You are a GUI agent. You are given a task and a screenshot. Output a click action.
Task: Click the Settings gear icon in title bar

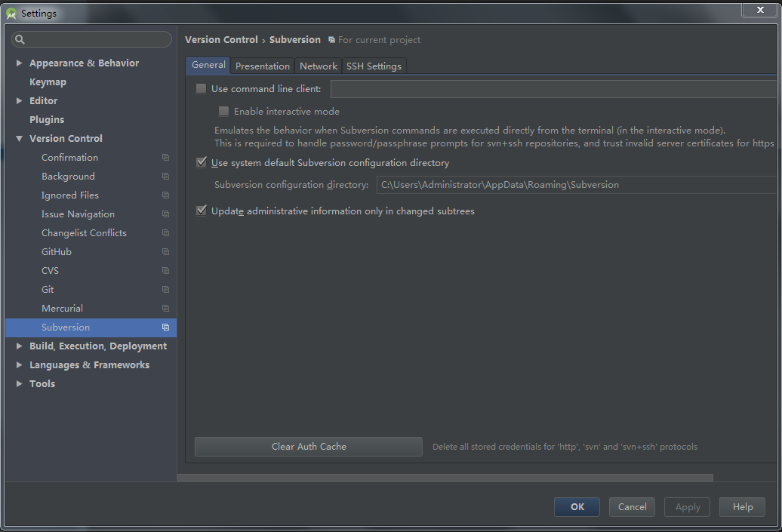12,13
